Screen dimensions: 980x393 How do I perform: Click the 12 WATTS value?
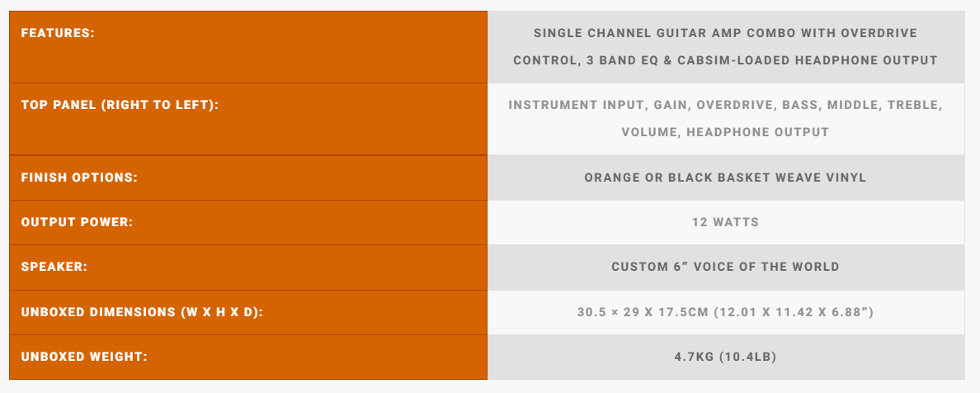click(x=725, y=222)
